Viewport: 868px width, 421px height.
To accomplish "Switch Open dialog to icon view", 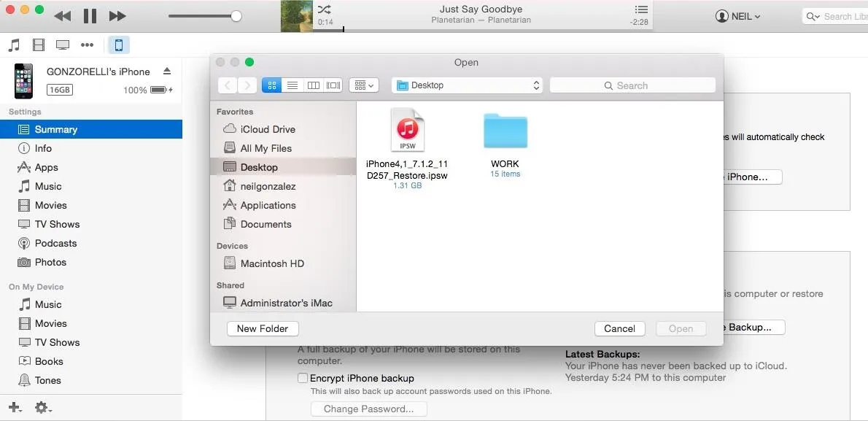I will 271,85.
